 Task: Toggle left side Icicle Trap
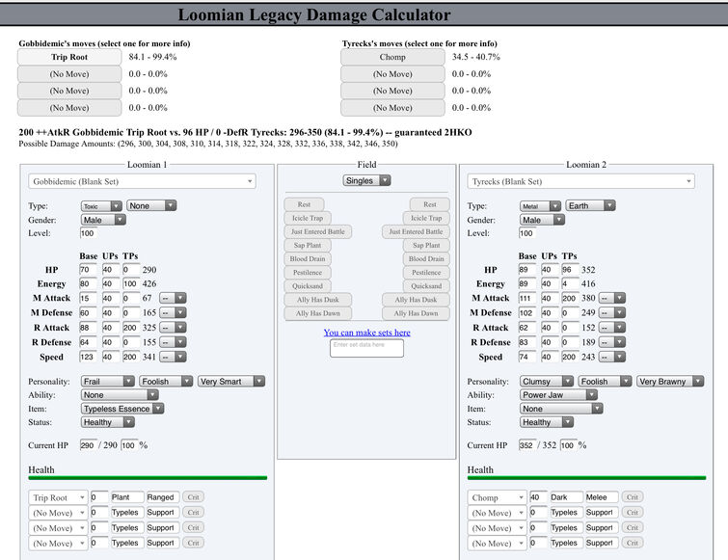point(308,218)
